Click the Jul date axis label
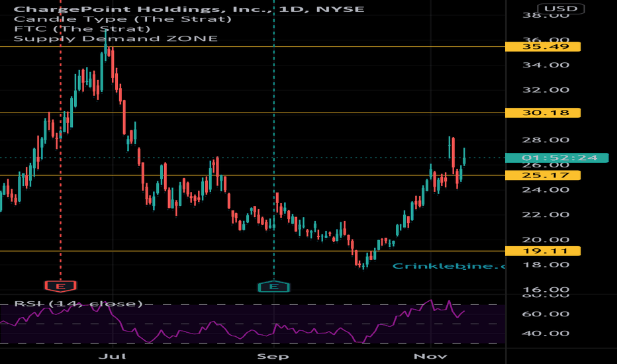The image size is (617, 364). [112, 356]
